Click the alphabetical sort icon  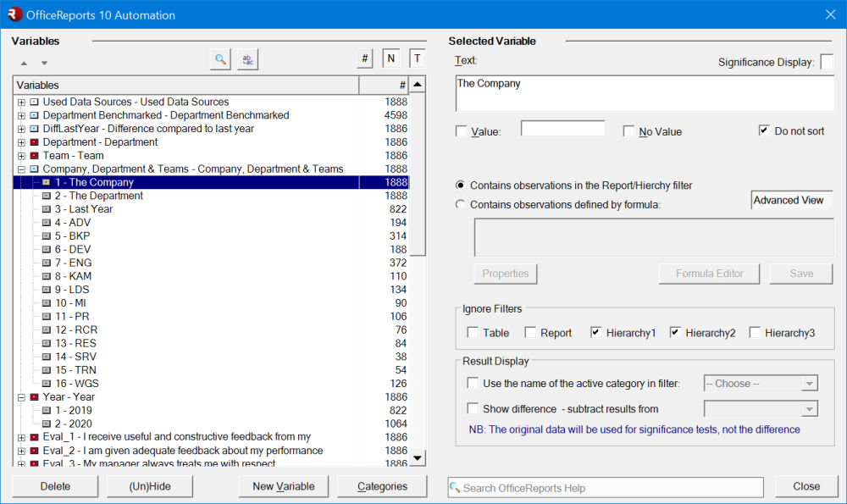click(246, 58)
